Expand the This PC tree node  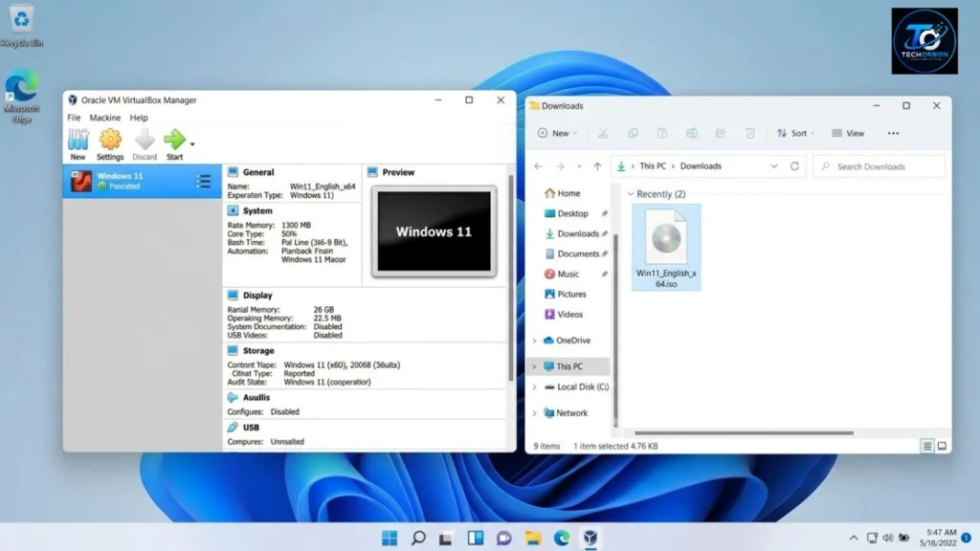click(534, 366)
